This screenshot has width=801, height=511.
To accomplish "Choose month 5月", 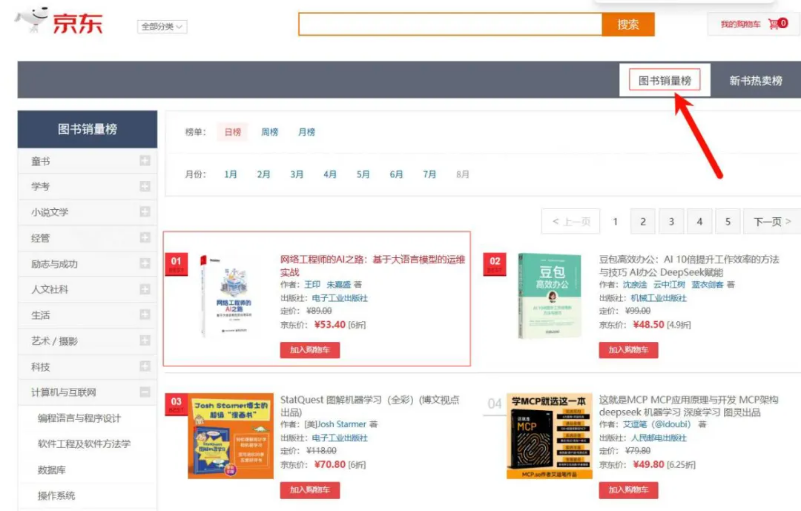I will [363, 174].
